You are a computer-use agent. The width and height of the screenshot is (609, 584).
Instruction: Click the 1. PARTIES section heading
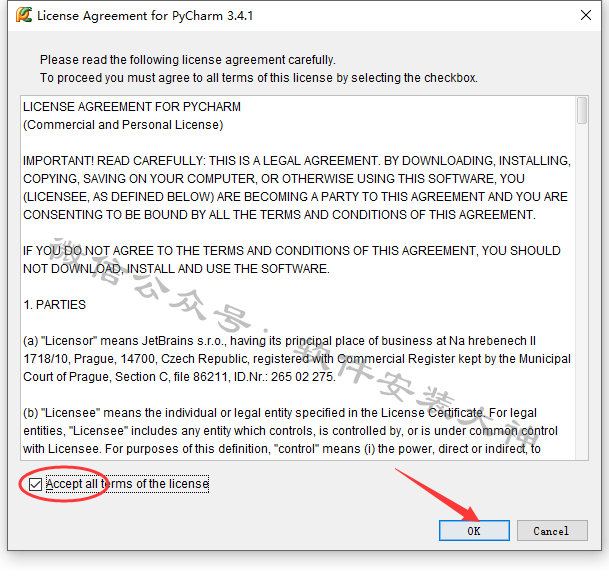54,305
